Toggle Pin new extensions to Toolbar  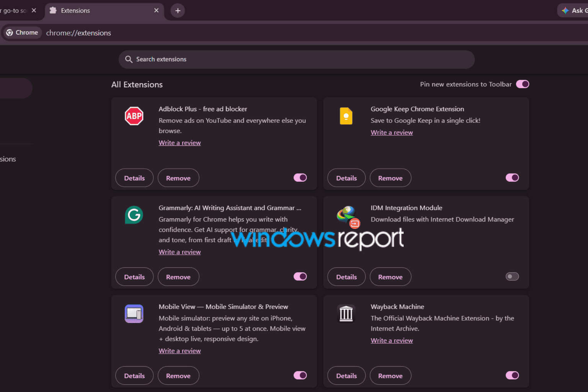[523, 84]
